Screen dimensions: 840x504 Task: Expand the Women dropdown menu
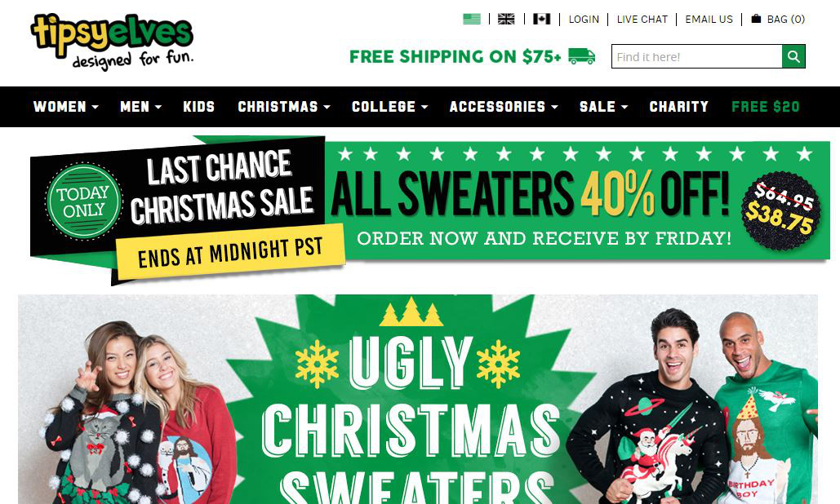[66, 107]
